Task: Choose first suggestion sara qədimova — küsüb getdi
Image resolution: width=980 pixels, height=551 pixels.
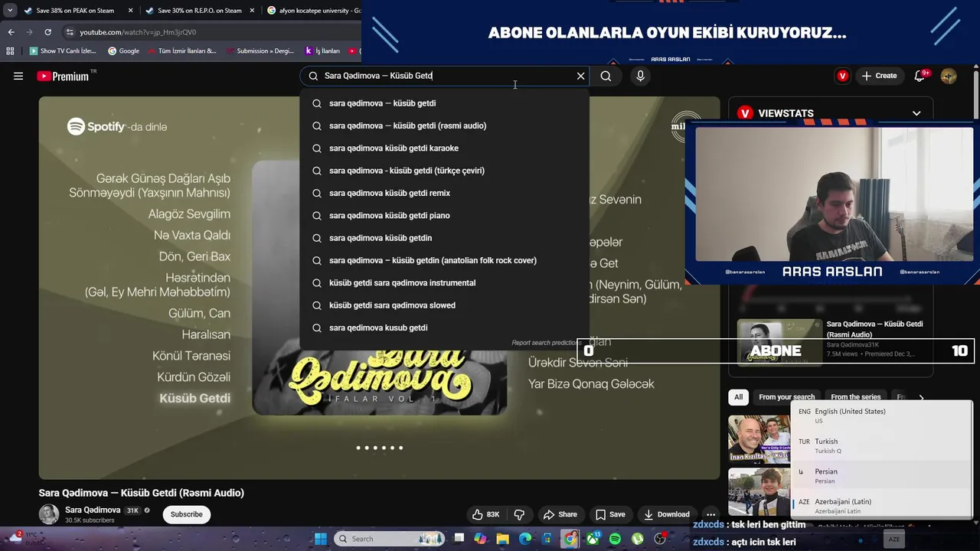Action: pos(445,103)
